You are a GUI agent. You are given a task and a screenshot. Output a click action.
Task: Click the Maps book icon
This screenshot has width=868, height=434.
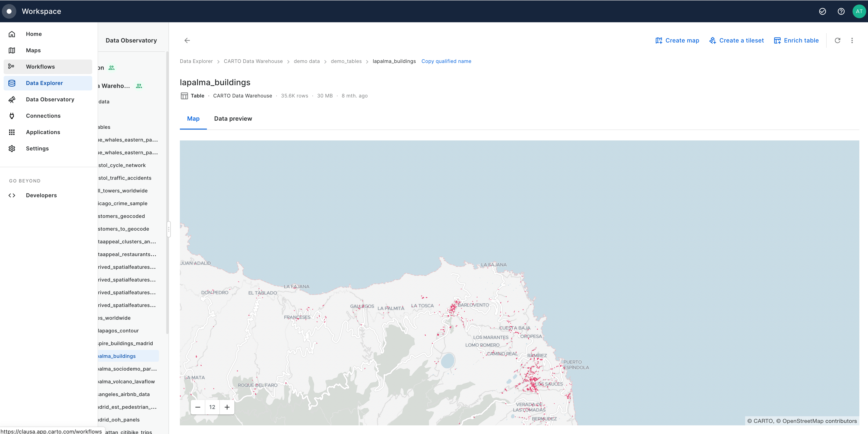pyautogui.click(x=12, y=50)
